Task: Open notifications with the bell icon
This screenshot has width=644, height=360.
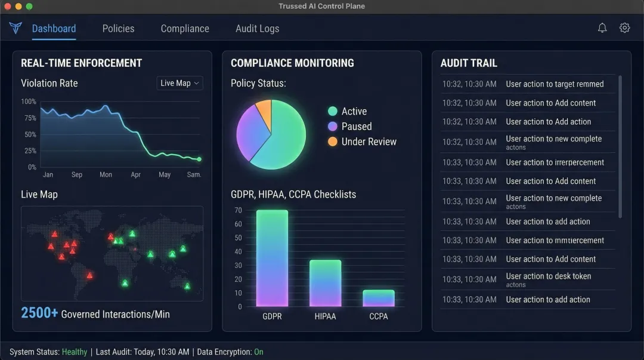Action: pos(602,27)
